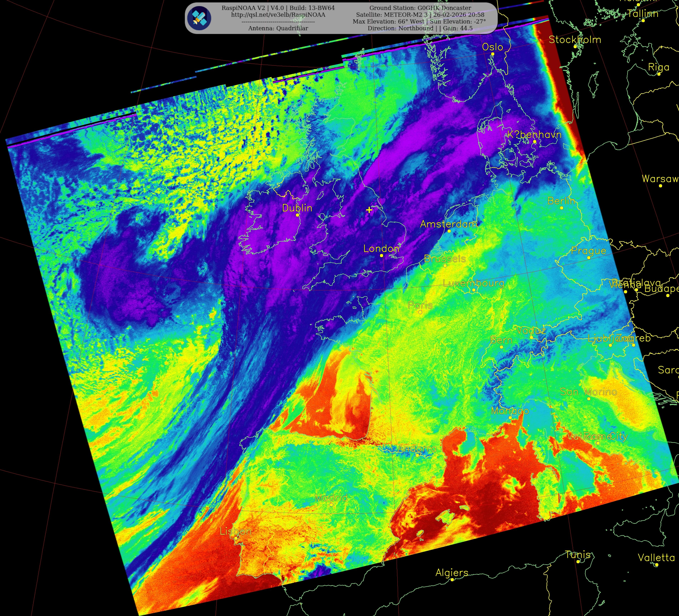This screenshot has width=679, height=616.
Task: Click the Lisbon city marker dot
Action: (x=236, y=538)
